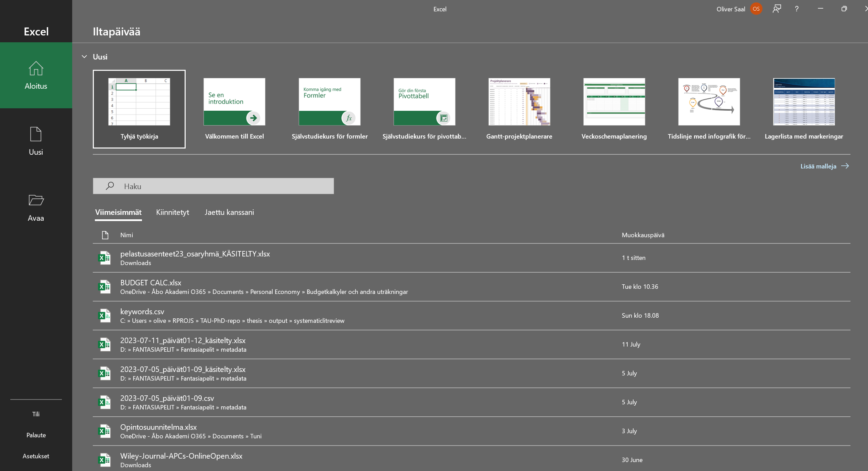Open 2023-07-05_päivät01-09_käsitelty.xlsx
Screen dimensions: 868x471
click(471, 373)
